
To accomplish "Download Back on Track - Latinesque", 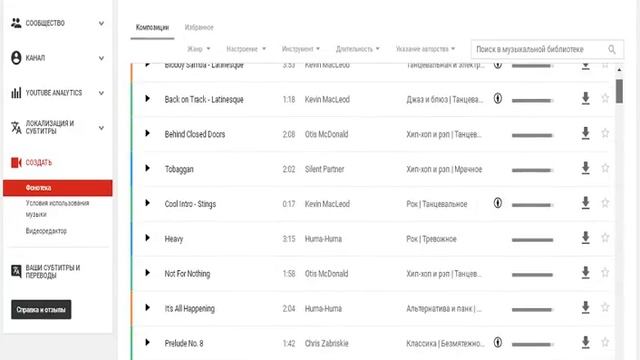I will (x=585, y=98).
